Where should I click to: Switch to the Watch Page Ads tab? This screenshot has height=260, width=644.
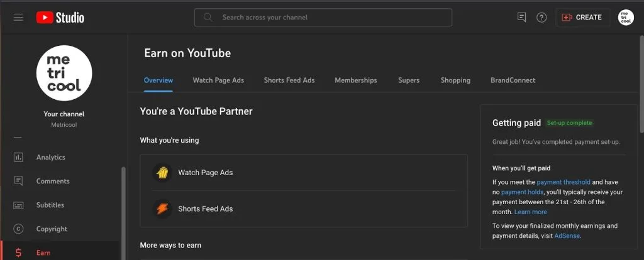click(x=218, y=80)
